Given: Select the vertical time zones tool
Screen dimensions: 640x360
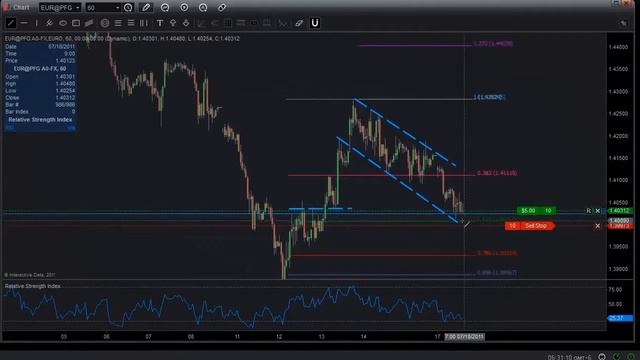Looking at the screenshot, I should click(144, 23).
